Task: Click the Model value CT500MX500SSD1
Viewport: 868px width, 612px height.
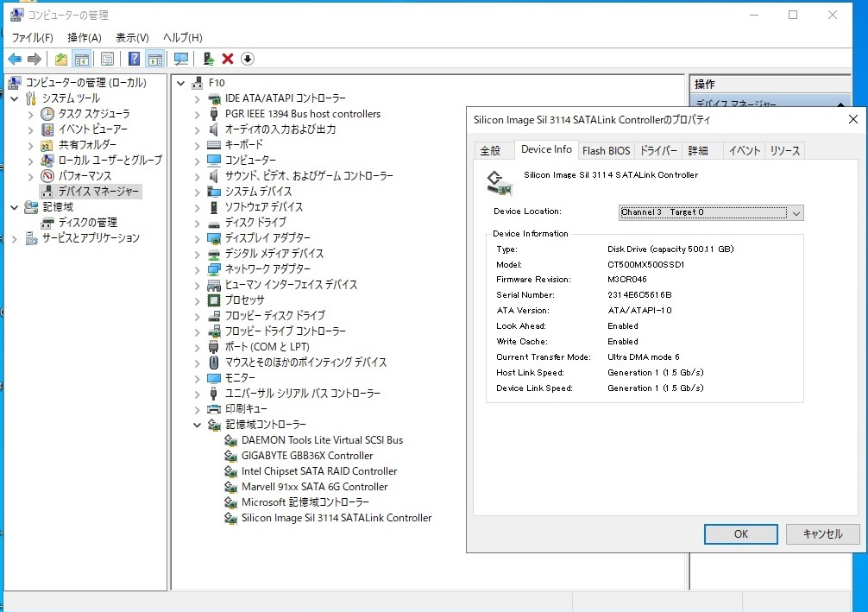Action: [645, 265]
